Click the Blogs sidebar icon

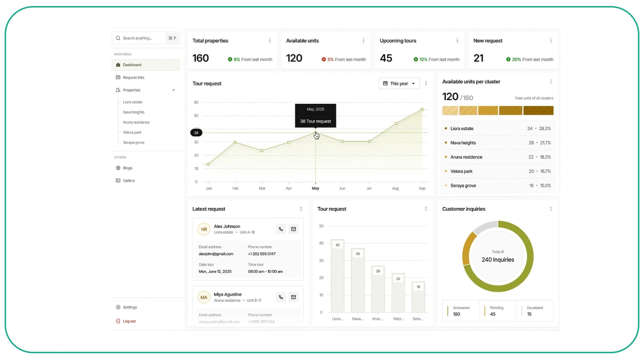pyautogui.click(x=118, y=168)
